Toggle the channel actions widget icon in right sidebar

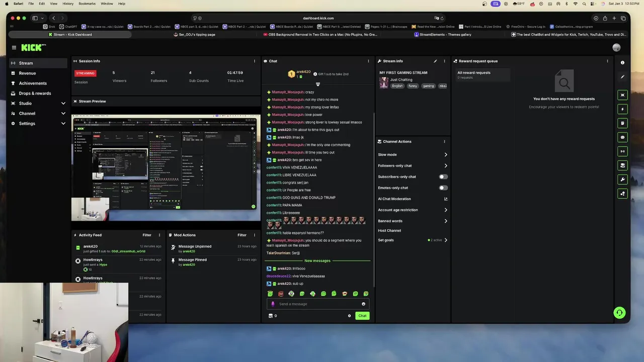pos(622,165)
